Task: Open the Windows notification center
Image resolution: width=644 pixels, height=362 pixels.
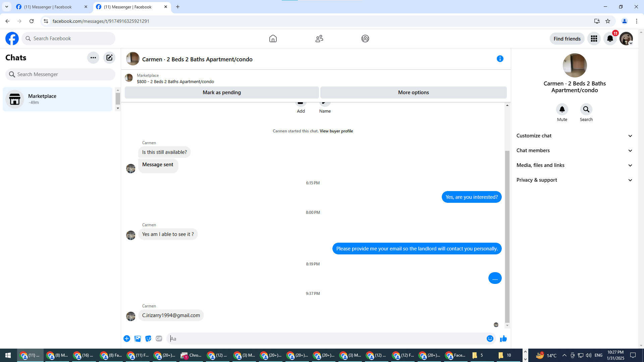Action: pos(633,355)
